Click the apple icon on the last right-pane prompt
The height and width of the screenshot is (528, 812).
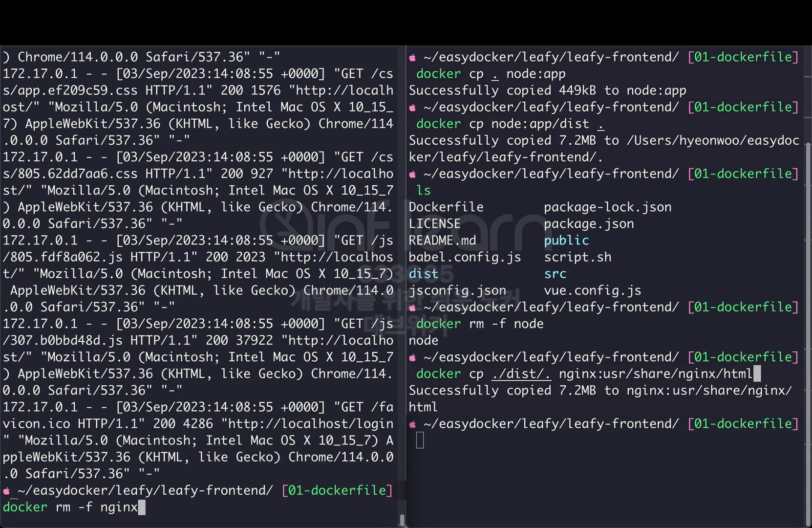413,424
